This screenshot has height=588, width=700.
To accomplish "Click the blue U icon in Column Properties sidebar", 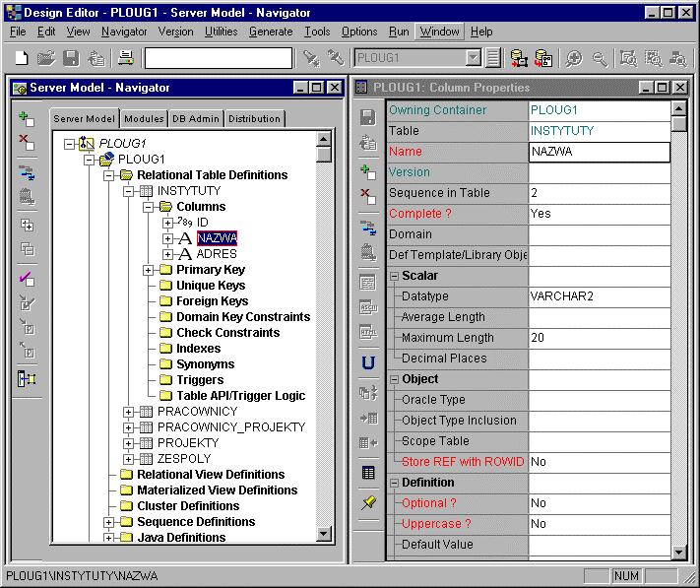I will tap(368, 362).
